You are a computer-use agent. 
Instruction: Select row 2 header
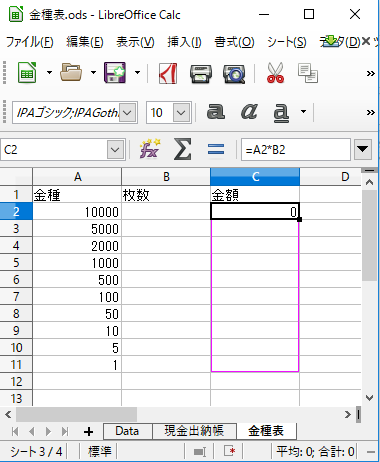coord(16,212)
